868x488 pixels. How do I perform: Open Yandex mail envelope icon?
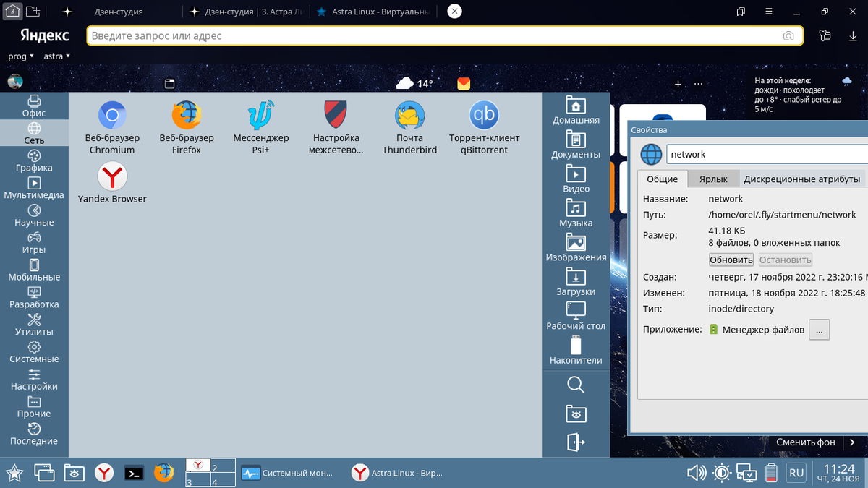coord(464,84)
